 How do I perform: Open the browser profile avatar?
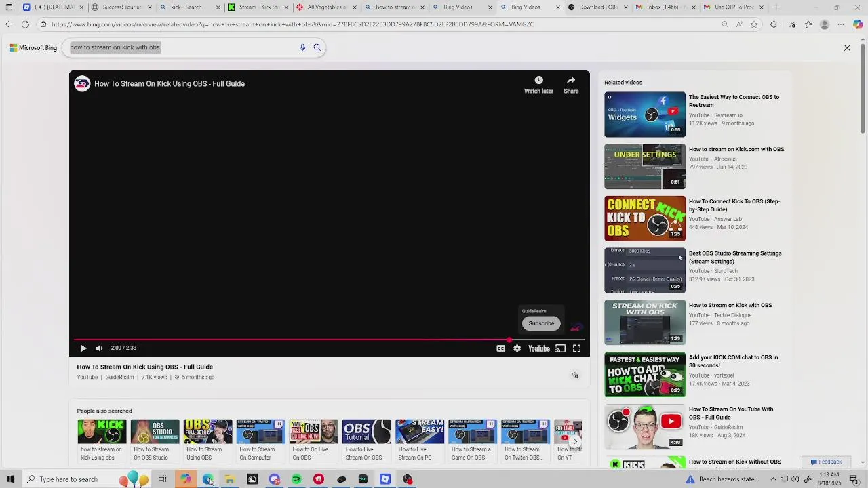[x=825, y=24]
